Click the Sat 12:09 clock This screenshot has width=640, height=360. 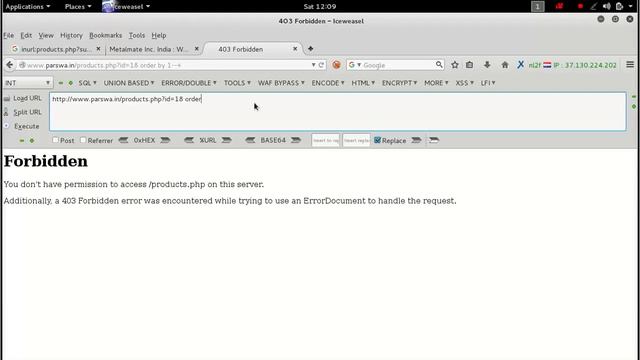click(320, 7)
